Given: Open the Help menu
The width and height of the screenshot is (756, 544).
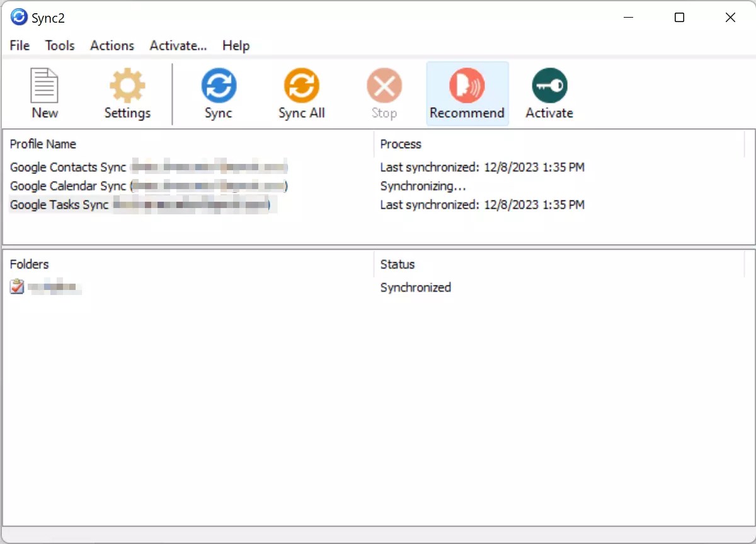Looking at the screenshot, I should point(236,45).
